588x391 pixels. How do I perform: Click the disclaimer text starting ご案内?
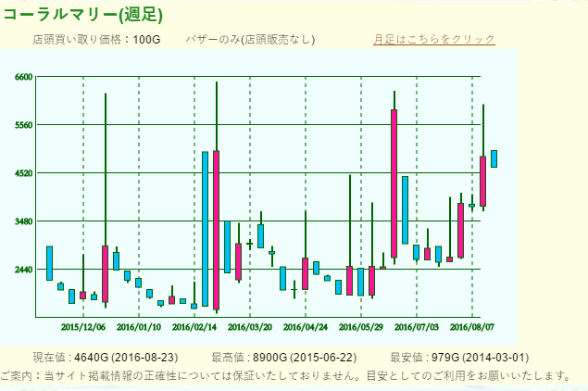285,375
